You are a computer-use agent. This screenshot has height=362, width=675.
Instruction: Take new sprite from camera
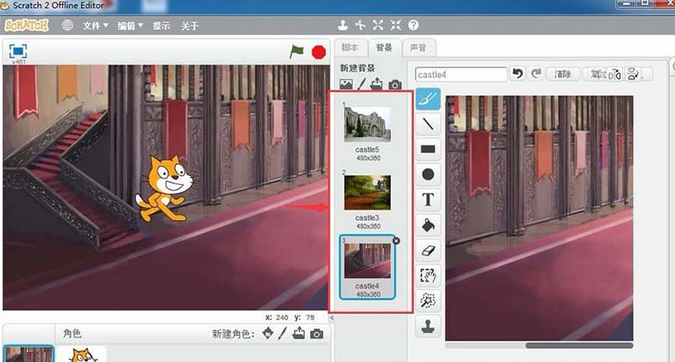point(316,334)
